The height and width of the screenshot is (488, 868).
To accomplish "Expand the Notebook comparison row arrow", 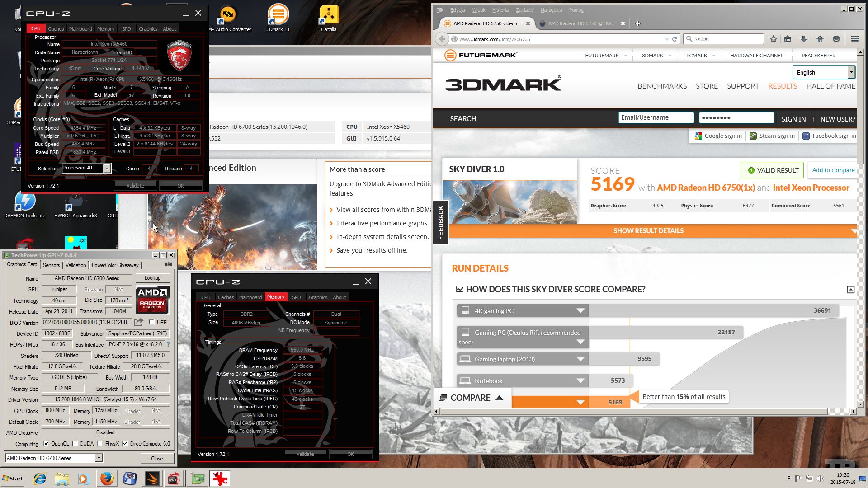I will (580, 380).
